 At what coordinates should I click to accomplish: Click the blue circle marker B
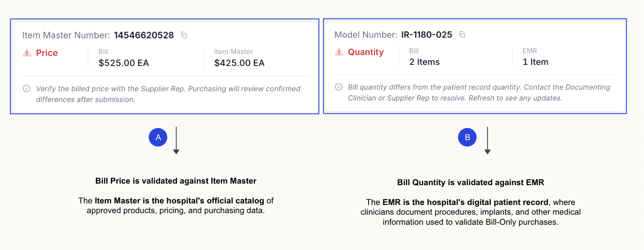point(467,137)
